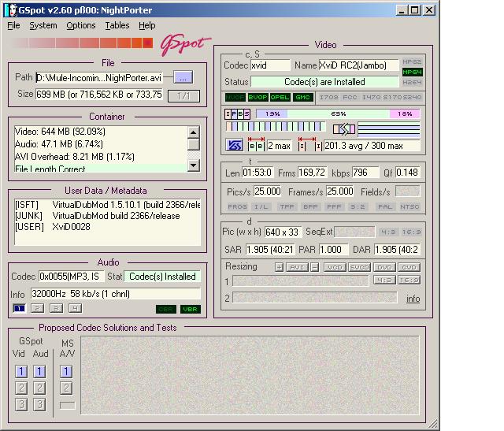Run GSpot Vid test 1
The width and height of the screenshot is (504, 431).
click(x=21, y=371)
